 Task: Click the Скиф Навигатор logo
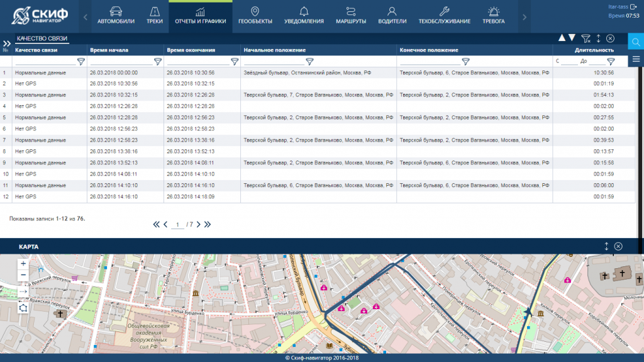[x=40, y=16]
